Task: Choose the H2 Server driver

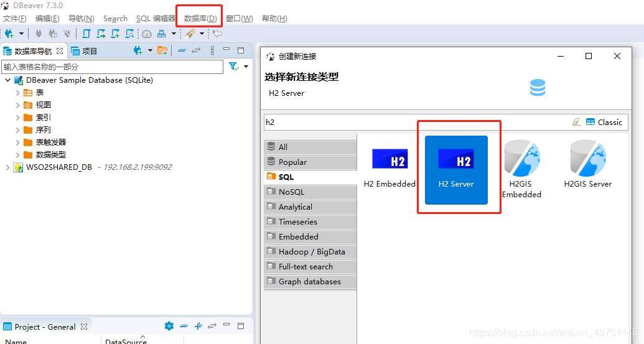Action: pyautogui.click(x=456, y=170)
